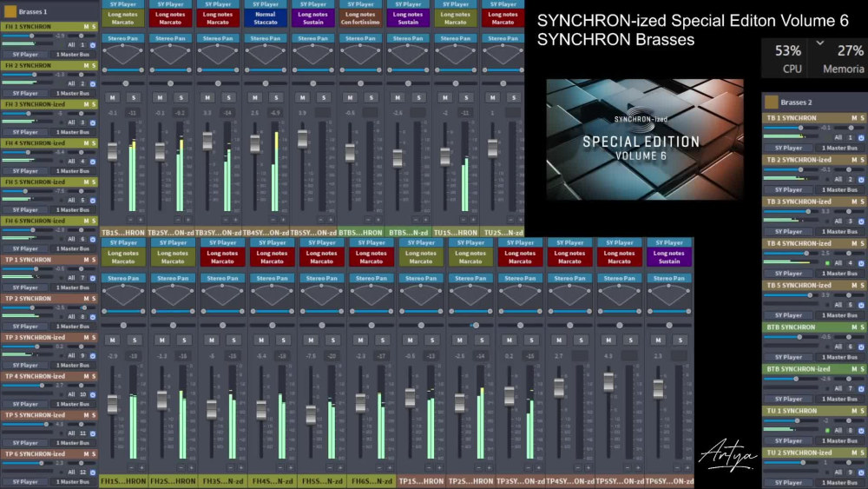Image resolution: width=868 pixels, height=489 pixels.
Task: Mute the BTBS...HRON mixer strip
Action: click(x=350, y=97)
